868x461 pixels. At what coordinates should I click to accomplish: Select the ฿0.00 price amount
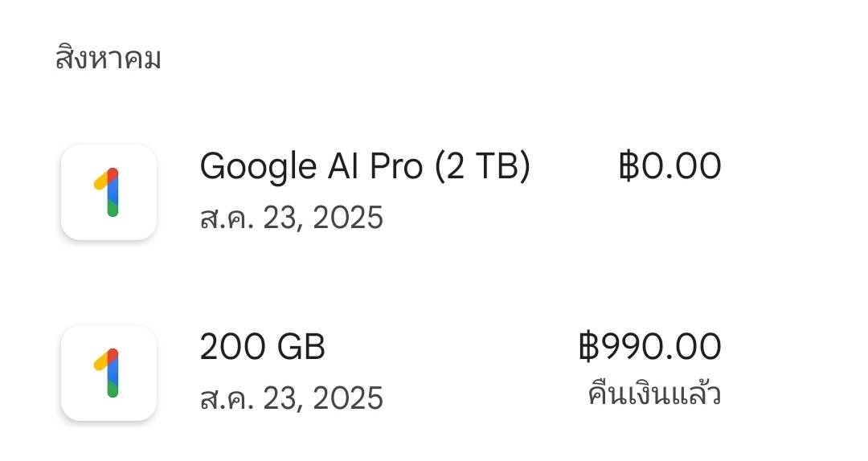tap(669, 166)
